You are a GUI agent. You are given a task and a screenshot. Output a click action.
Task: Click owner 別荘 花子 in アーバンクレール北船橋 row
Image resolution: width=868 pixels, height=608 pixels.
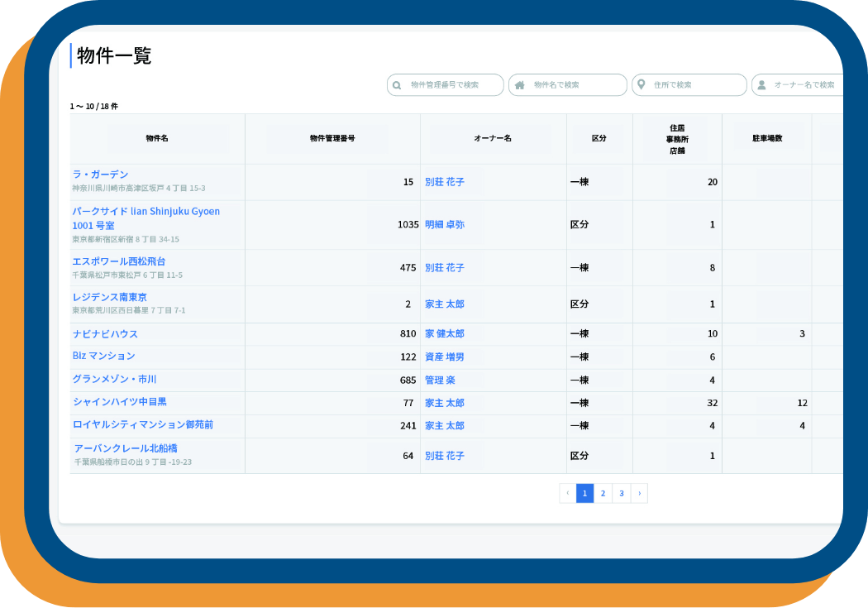[x=445, y=457]
